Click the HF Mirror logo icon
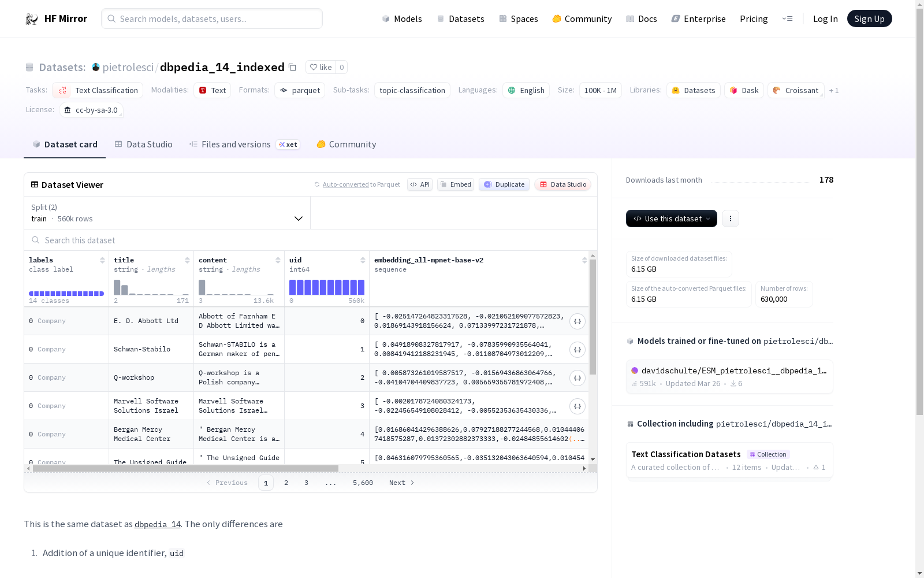 click(32, 19)
